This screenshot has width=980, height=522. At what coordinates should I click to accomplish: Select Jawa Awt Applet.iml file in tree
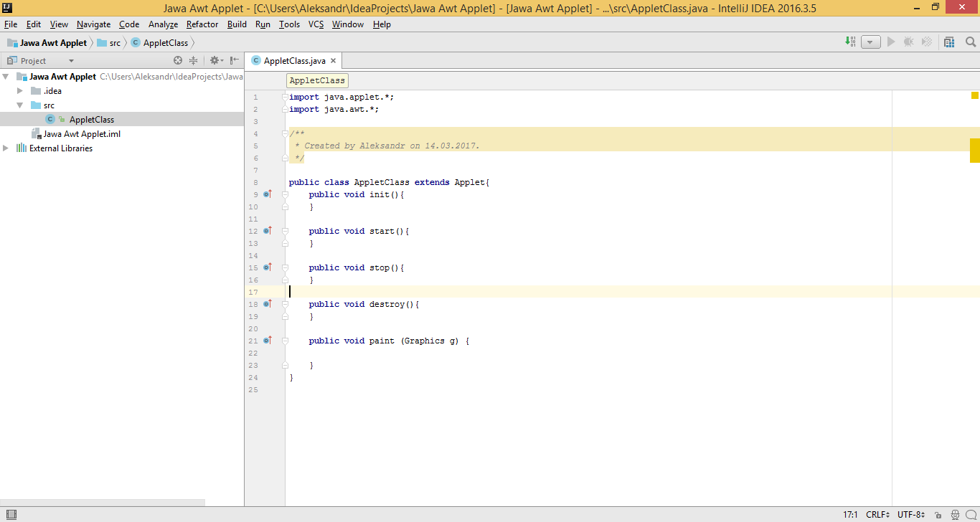81,134
